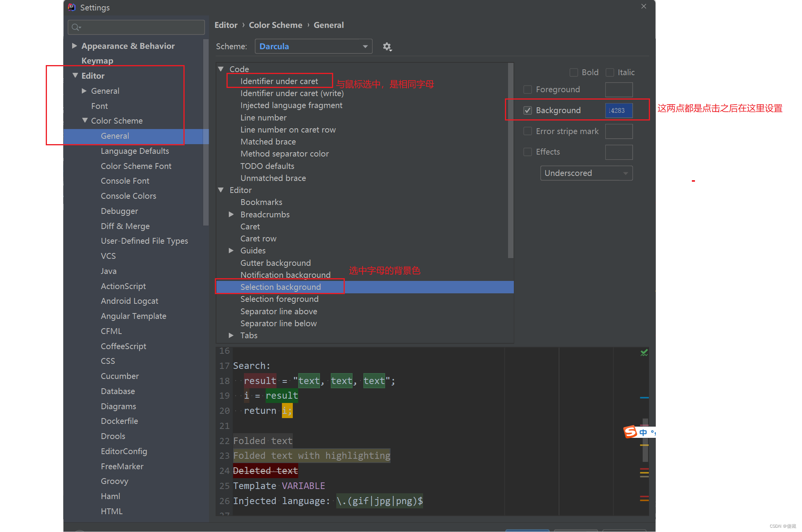Viewport: 802px width, 532px height.
Task: Open the Darcula scheme dropdown
Action: point(313,46)
